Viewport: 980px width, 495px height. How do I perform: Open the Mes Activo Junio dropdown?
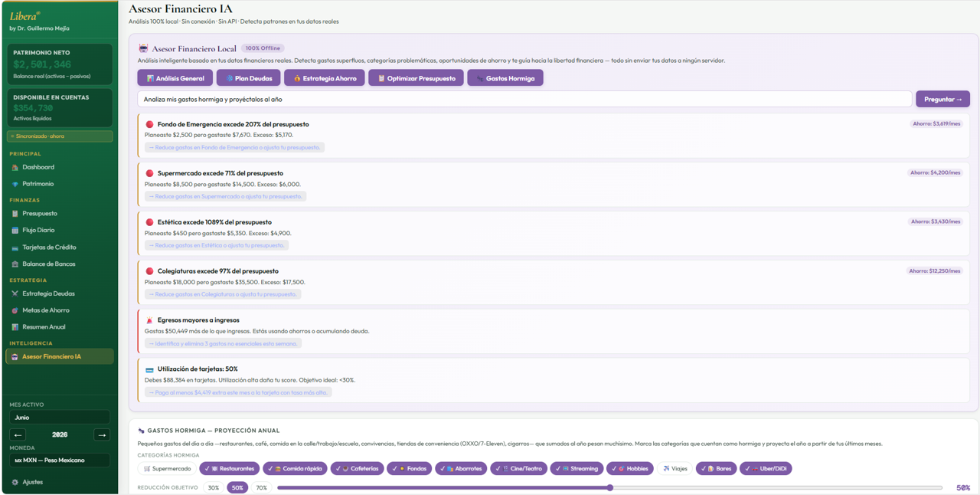60,418
